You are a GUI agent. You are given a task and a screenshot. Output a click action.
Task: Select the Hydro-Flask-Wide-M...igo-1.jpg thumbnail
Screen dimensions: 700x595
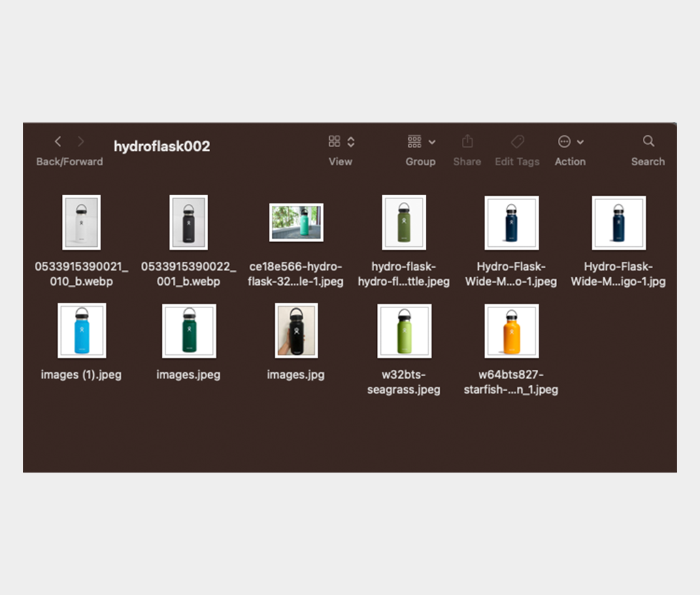[x=619, y=223]
